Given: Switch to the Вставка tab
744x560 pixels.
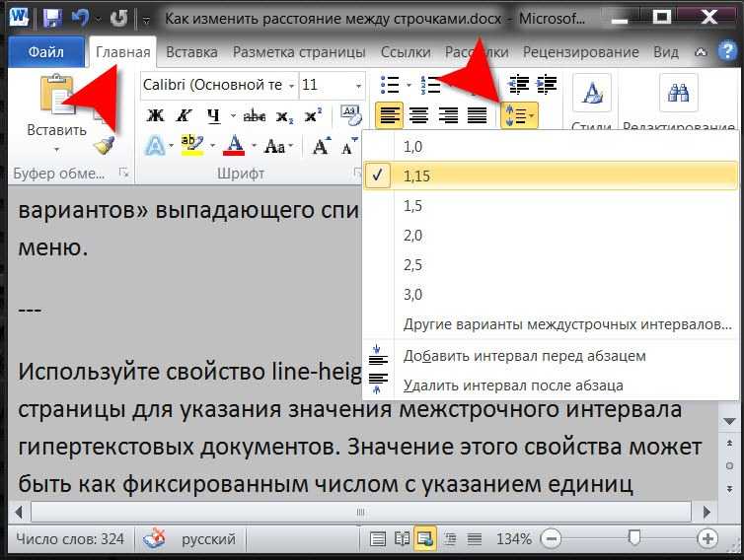Looking at the screenshot, I should coord(191,51).
